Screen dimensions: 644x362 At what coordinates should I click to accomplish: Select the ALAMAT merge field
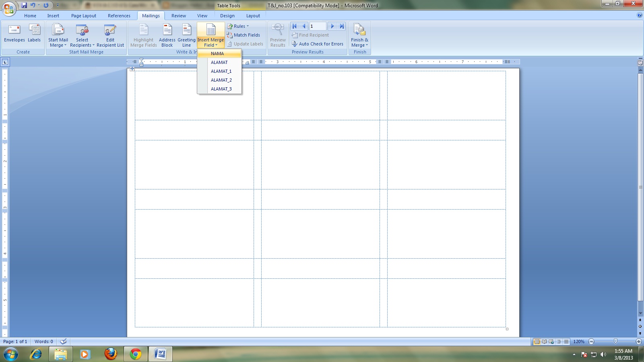click(x=219, y=62)
